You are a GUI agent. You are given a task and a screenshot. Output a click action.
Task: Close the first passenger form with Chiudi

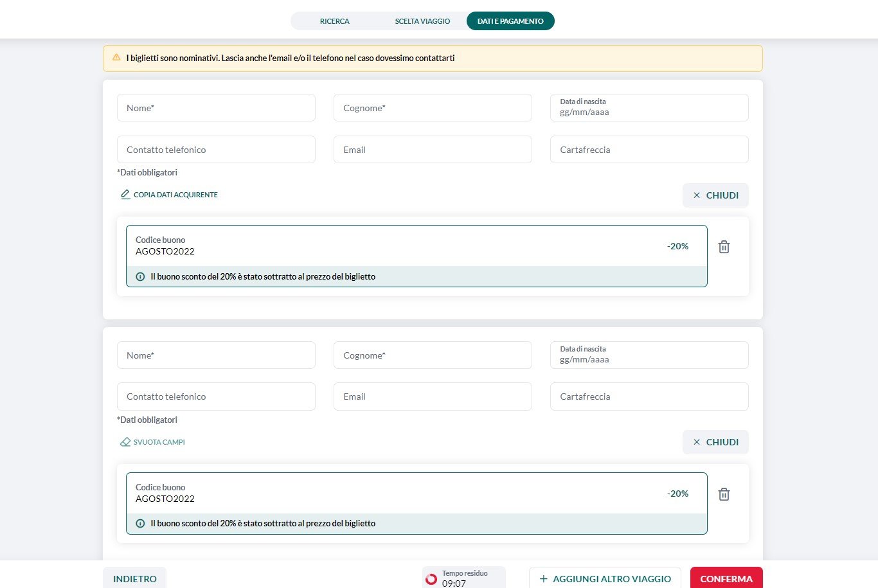pyautogui.click(x=715, y=195)
